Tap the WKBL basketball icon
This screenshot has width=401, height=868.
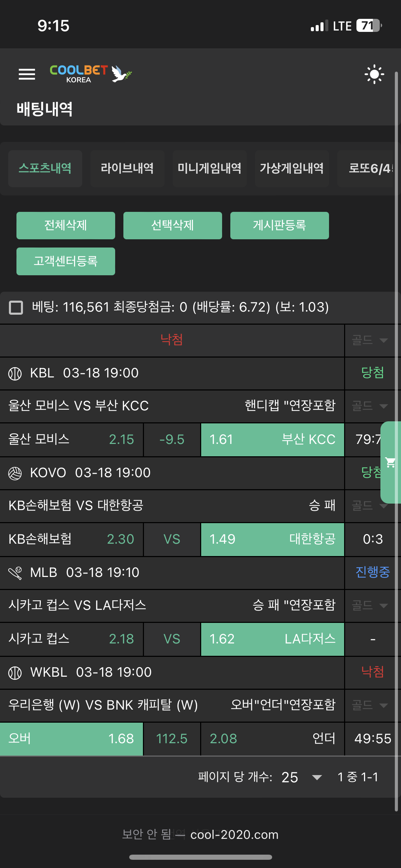click(15, 673)
